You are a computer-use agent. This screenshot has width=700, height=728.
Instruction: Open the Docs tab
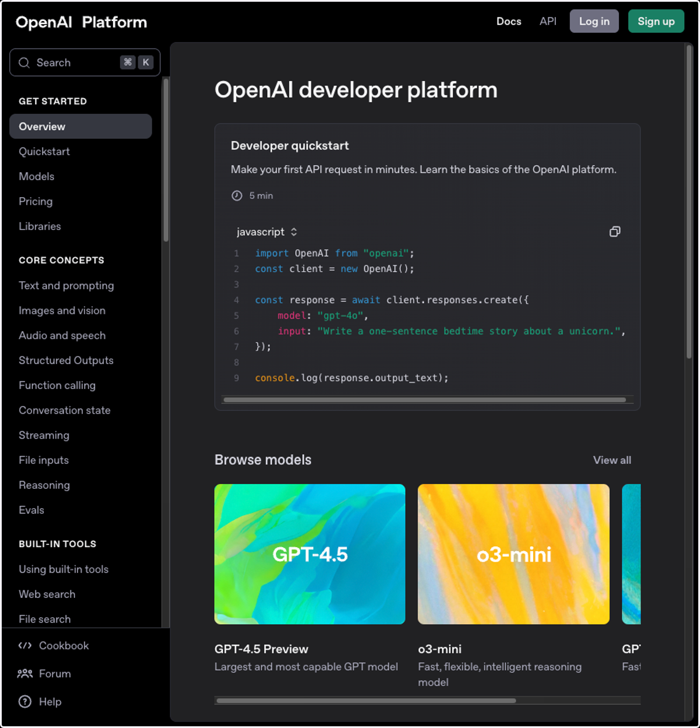509,21
